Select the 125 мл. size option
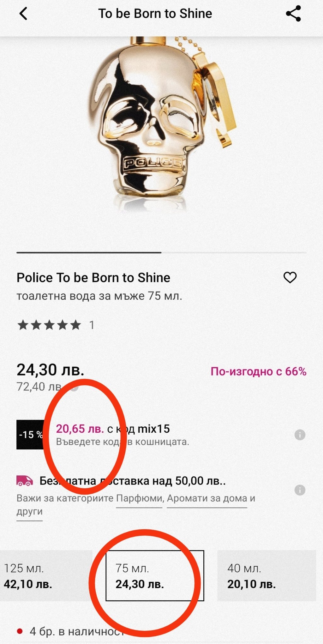 click(x=46, y=576)
